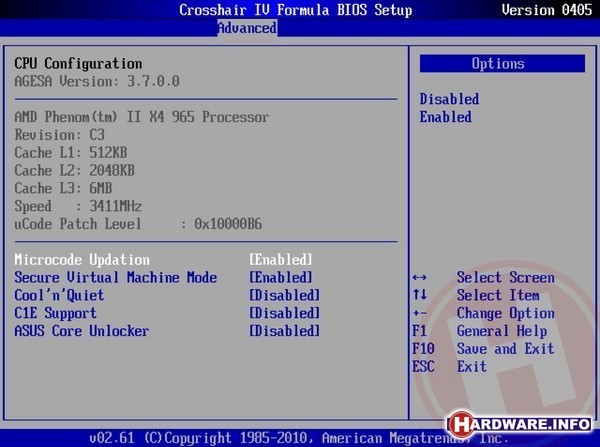Click the Crosshair IV Formula BIOS Setup title
600x447 pixels.
point(296,10)
